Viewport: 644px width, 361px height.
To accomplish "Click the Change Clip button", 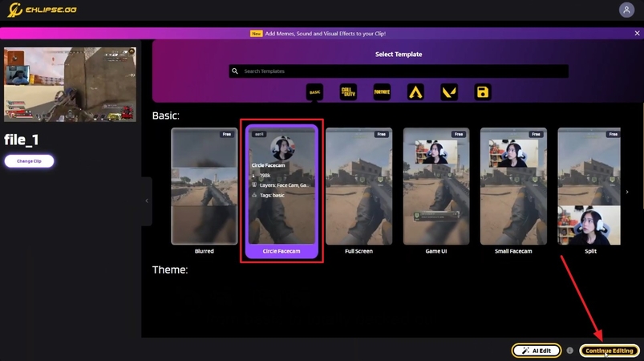I will pos(29,161).
